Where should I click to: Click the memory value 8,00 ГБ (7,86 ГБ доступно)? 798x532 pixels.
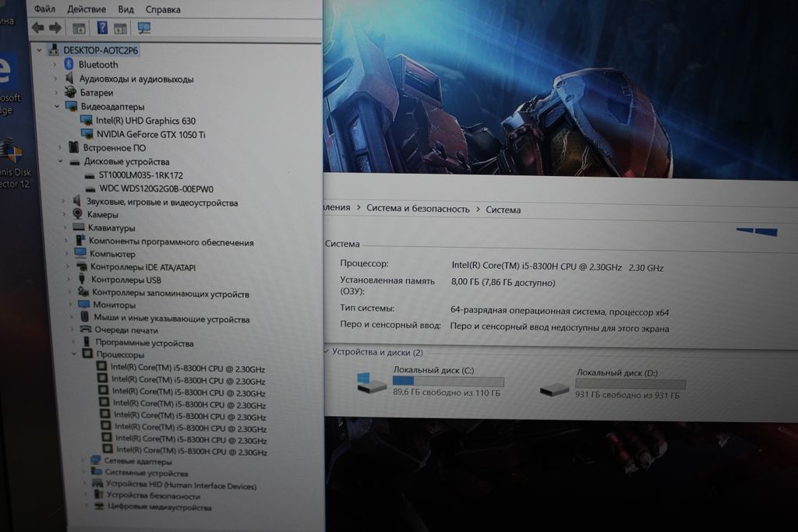coord(503,282)
